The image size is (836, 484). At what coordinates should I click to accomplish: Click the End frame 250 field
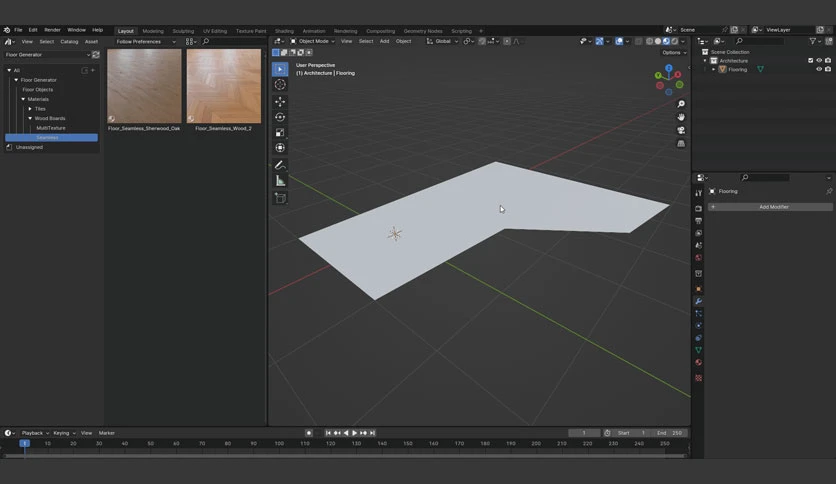pos(670,433)
